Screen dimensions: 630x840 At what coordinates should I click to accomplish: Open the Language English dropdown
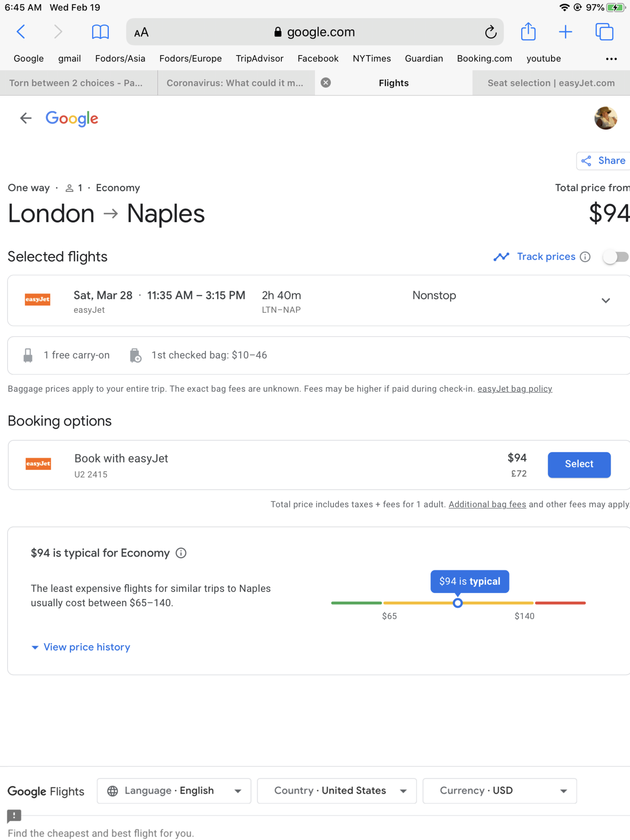click(x=174, y=791)
